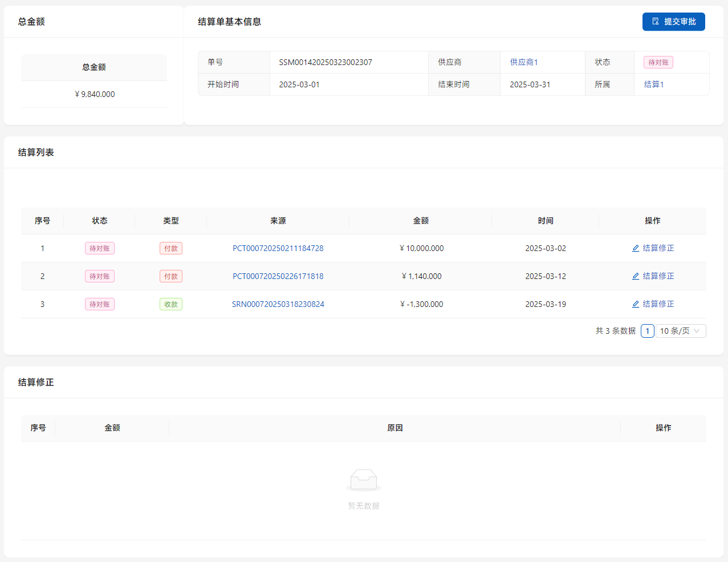
Task: Open source PCT000720250211184728 link
Action: pos(278,248)
